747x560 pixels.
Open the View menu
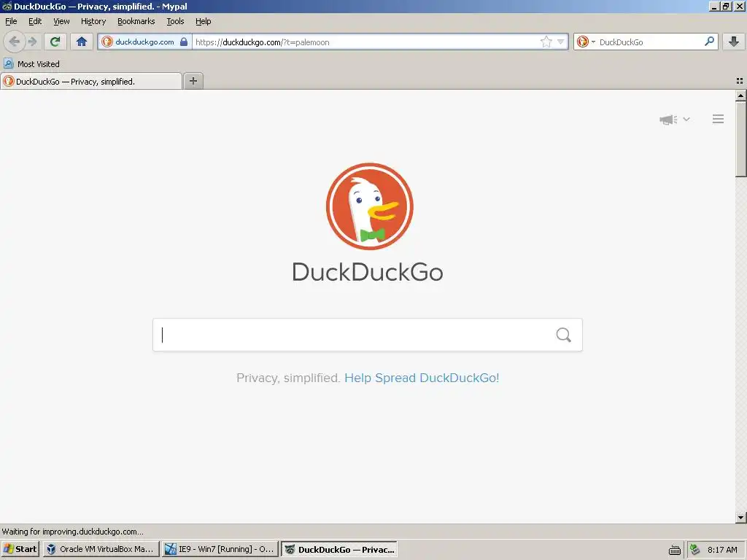pyautogui.click(x=61, y=21)
